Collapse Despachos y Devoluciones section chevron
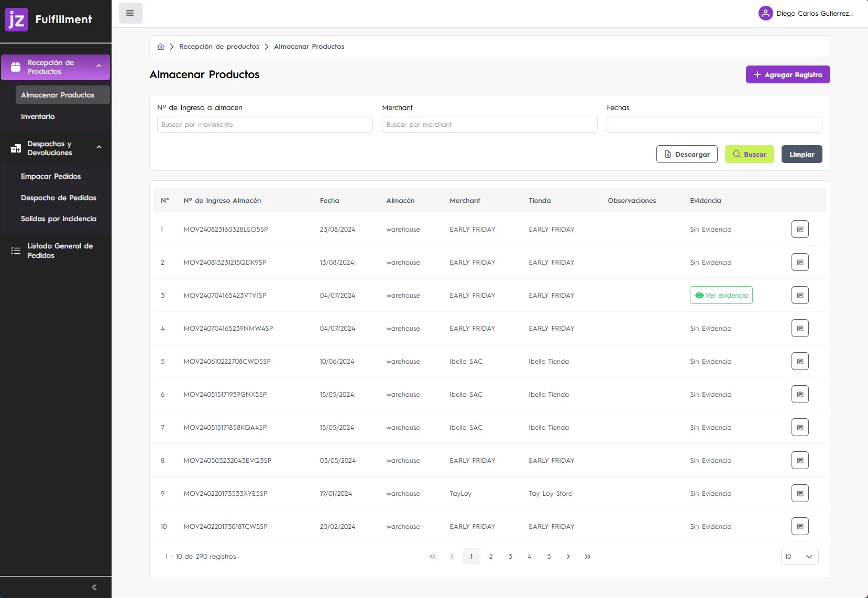This screenshot has height=598, width=868. (99, 147)
